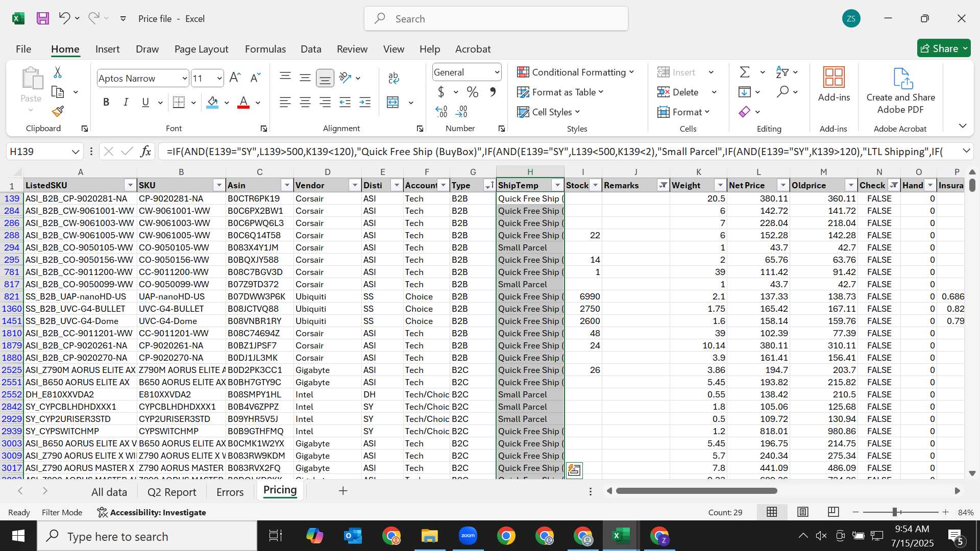Expand the formula bar chevron
This screenshot has width=980, height=551.
coord(966,151)
